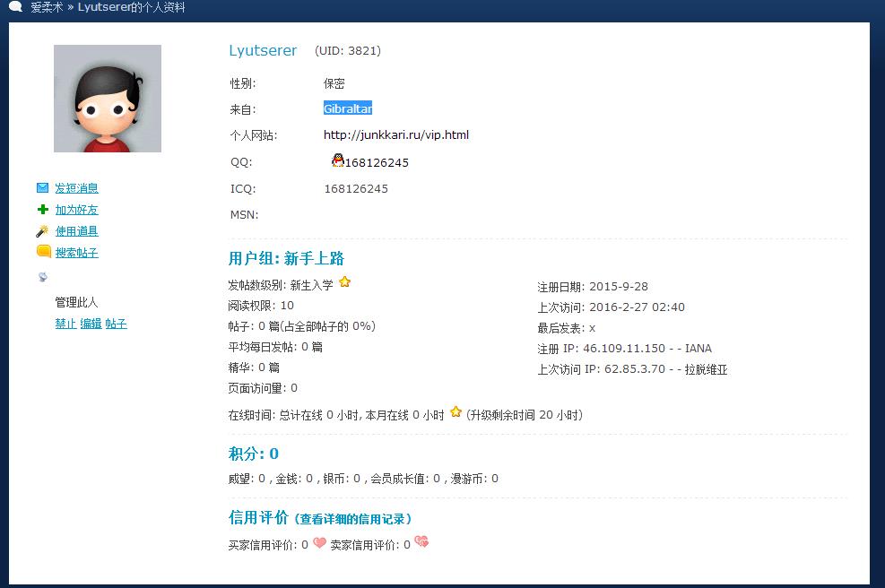This screenshot has height=588, width=885.
Task: Click the speech bubble icon in header
Action: (x=16, y=7)
